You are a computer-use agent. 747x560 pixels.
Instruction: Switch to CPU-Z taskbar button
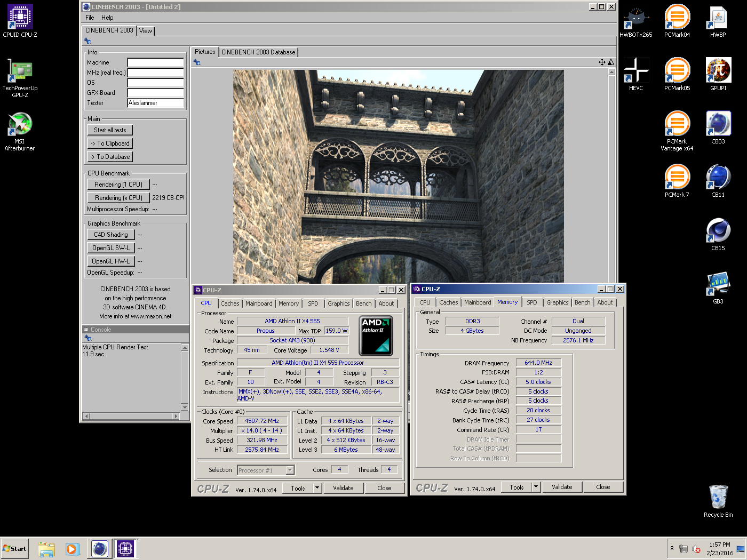pyautogui.click(x=125, y=549)
